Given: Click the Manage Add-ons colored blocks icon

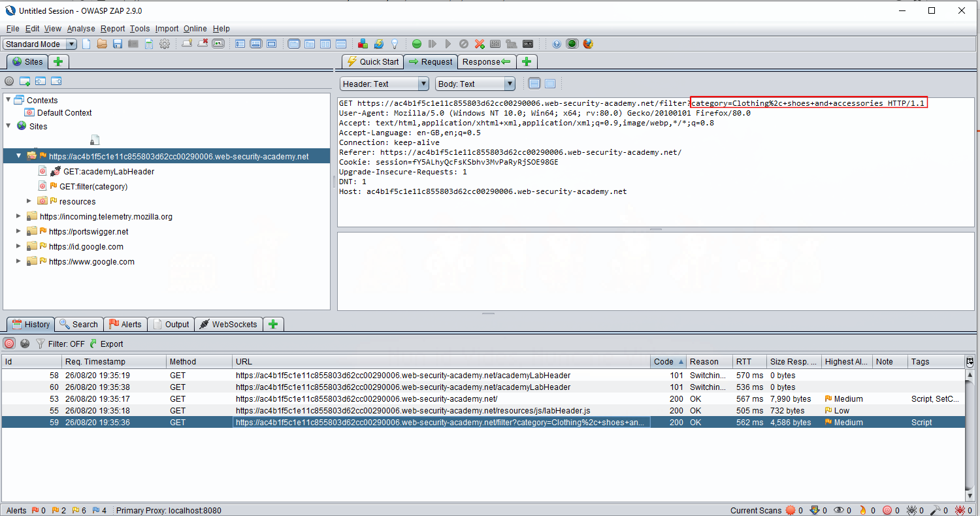Looking at the screenshot, I should click(x=363, y=44).
